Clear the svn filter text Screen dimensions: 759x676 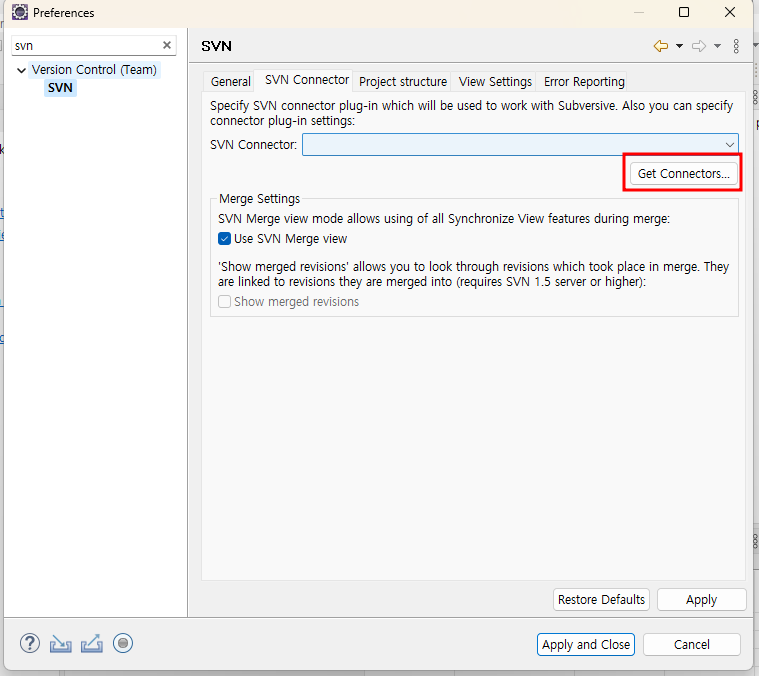(167, 45)
